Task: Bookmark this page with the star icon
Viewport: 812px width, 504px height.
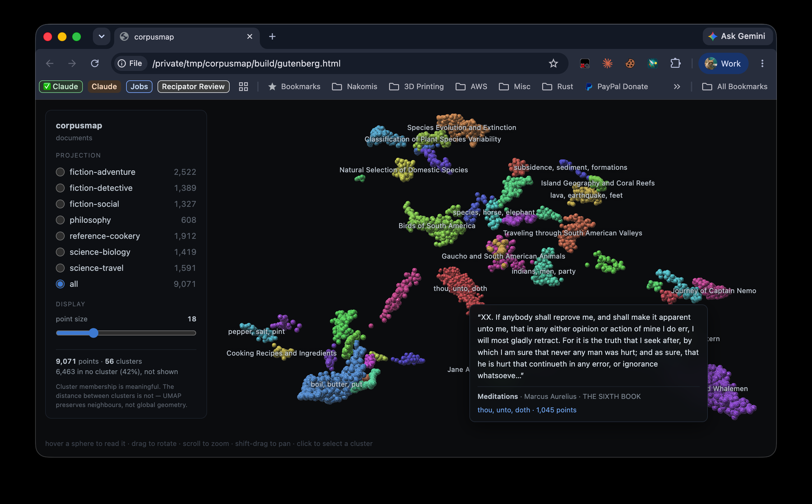Action: (554, 64)
